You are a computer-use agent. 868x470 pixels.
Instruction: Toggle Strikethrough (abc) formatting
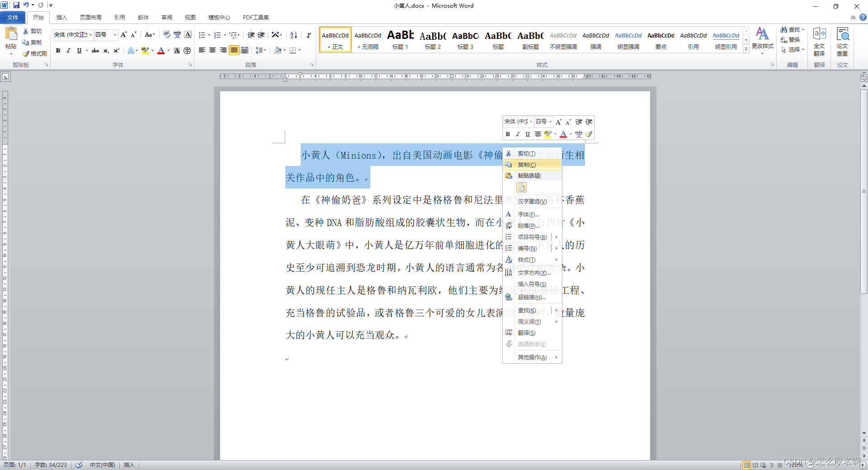(x=95, y=51)
